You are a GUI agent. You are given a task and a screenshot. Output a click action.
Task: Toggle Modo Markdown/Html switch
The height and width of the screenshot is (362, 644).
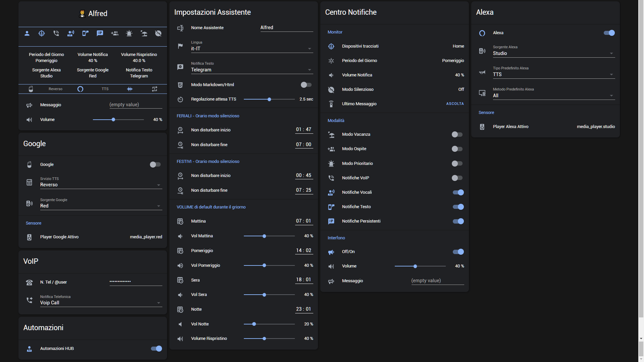point(306,85)
